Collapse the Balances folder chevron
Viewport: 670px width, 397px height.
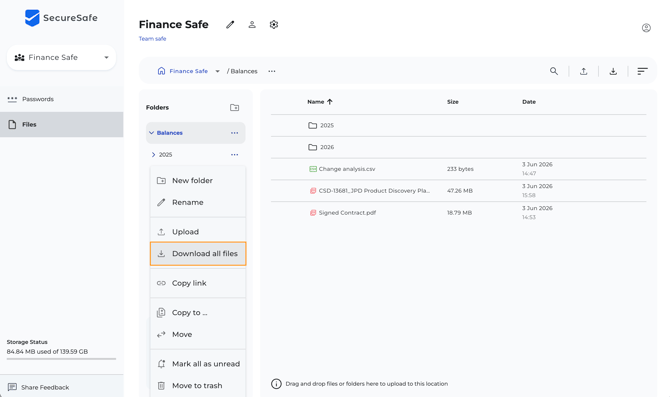click(151, 133)
